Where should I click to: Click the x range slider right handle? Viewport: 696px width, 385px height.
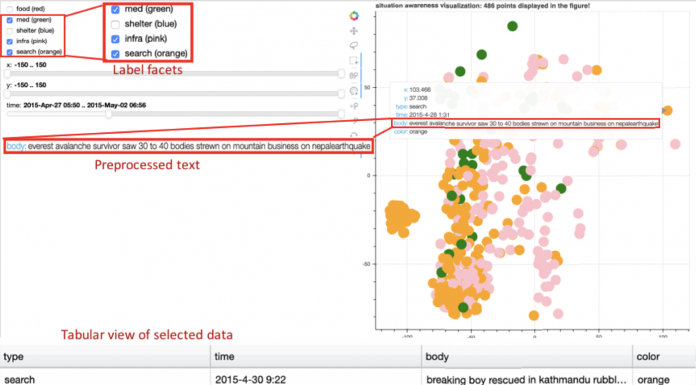pos(341,74)
